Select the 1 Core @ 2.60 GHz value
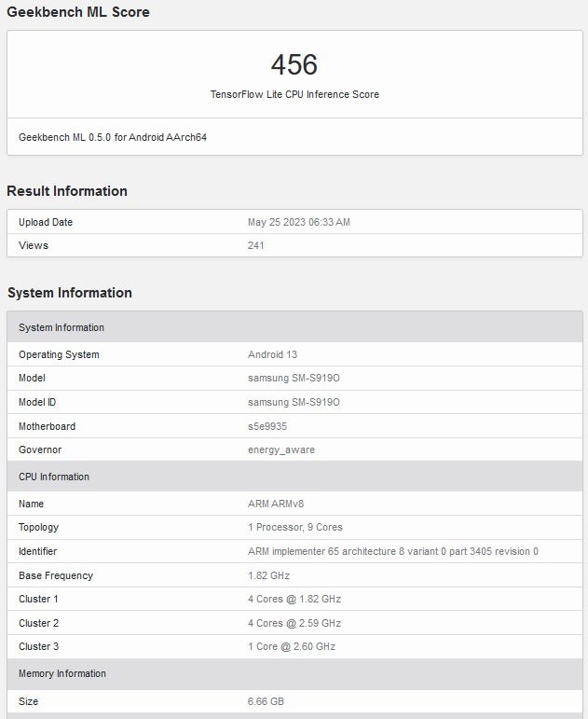Screen dimensions: 588x719 point(292,646)
